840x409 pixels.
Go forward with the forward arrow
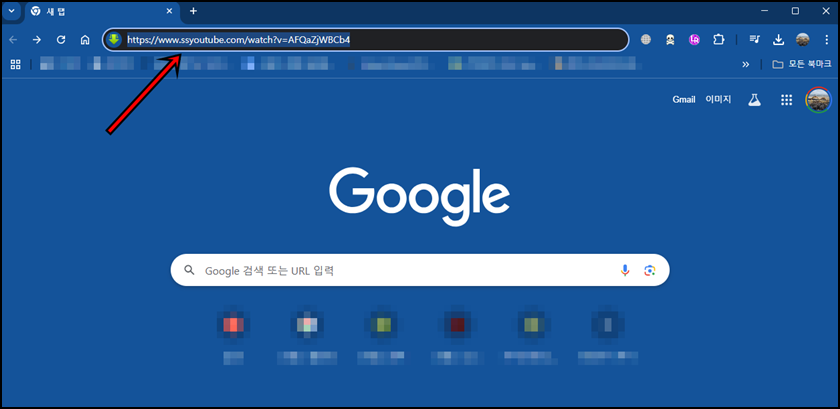(x=37, y=40)
